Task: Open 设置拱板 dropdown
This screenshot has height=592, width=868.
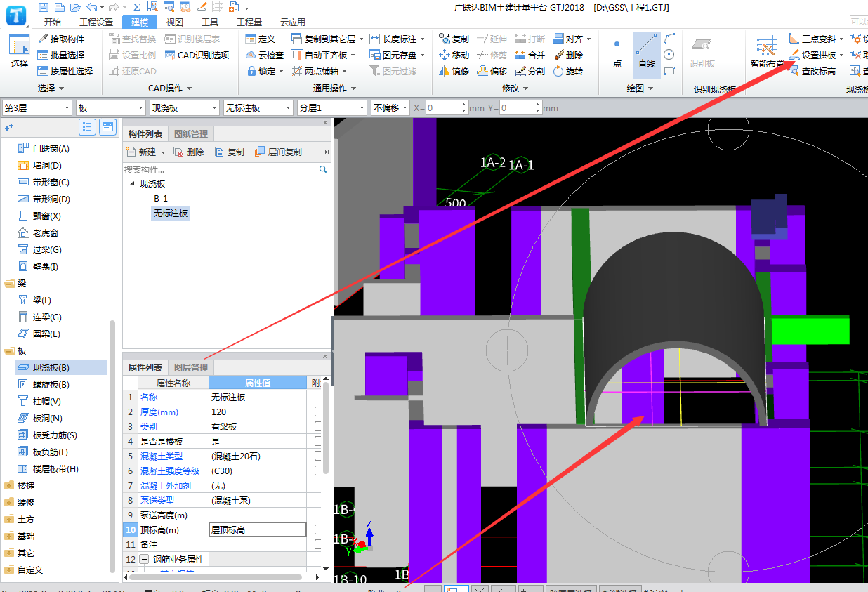Action: point(841,55)
